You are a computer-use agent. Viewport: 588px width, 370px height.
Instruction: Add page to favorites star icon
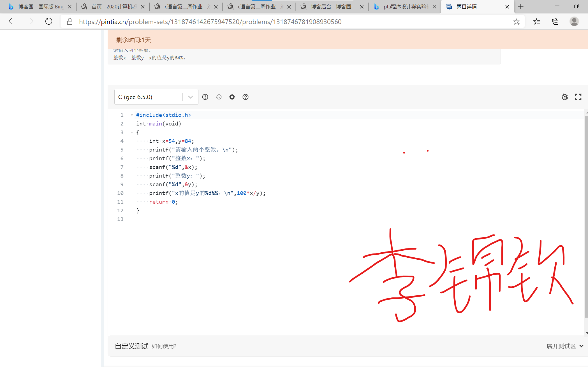[516, 22]
